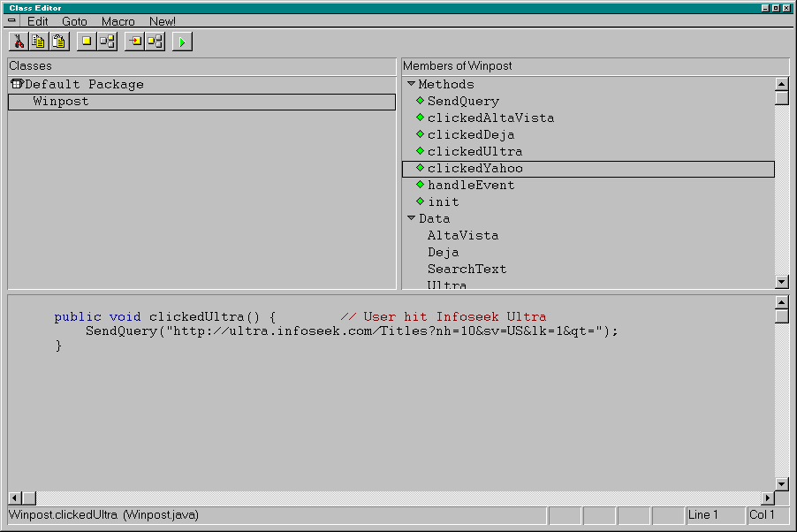Click the code editor scroll down arrow

point(782,483)
